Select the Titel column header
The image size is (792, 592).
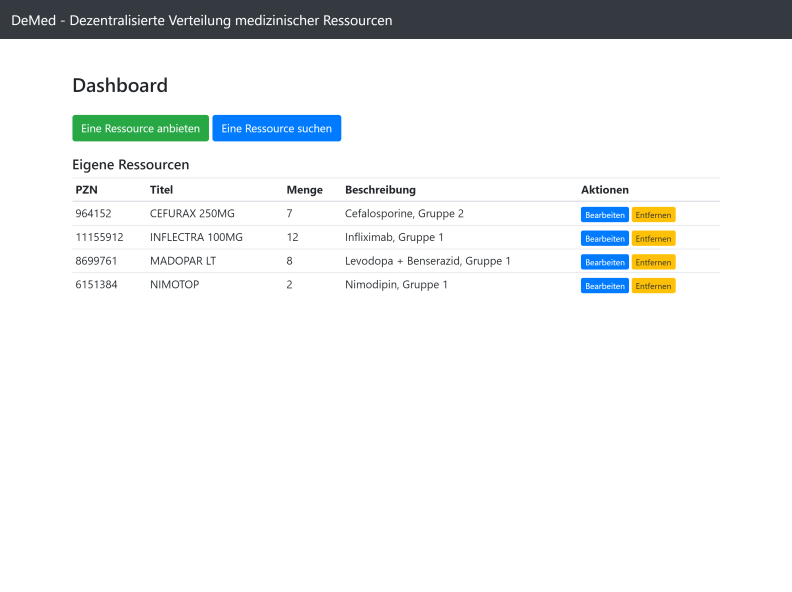pos(161,190)
